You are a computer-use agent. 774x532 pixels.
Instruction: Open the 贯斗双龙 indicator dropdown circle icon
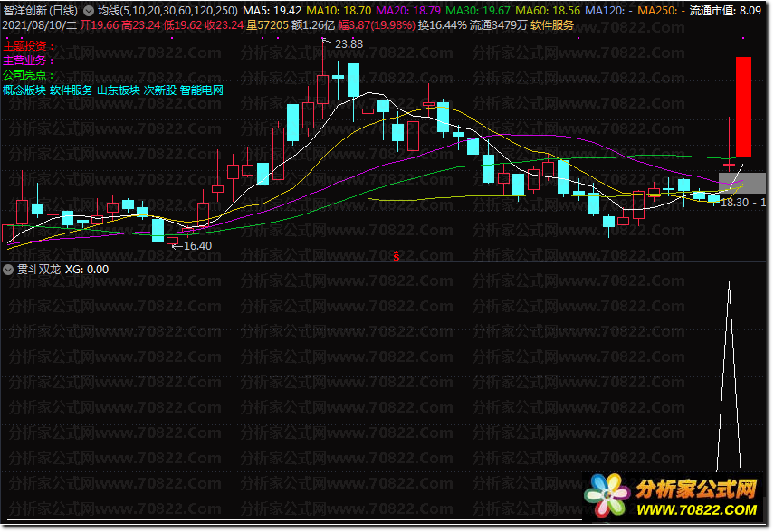[x=8, y=270]
